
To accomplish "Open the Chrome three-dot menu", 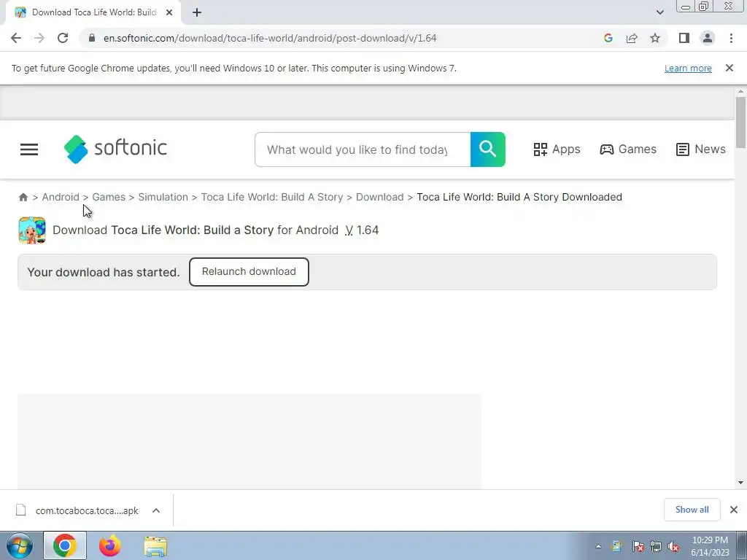I will 731,38.
